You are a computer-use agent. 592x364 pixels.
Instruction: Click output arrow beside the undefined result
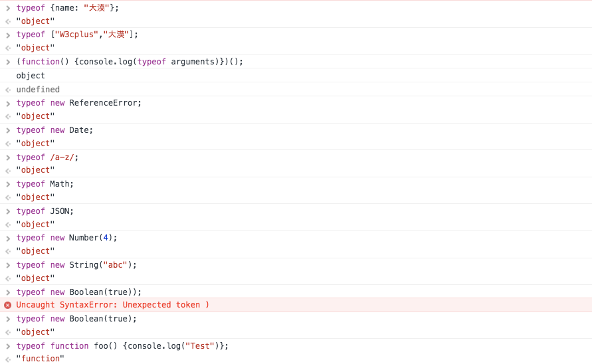tap(7, 90)
